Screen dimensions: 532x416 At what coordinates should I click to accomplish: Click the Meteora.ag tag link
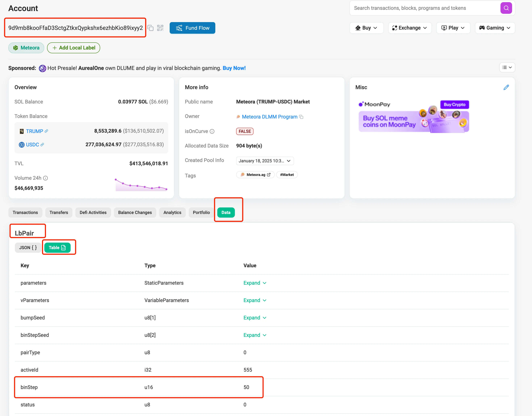[255, 174]
